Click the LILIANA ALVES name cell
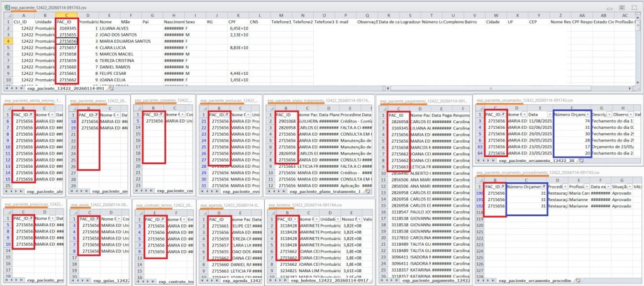This screenshot has height=286, width=644. tap(114, 29)
